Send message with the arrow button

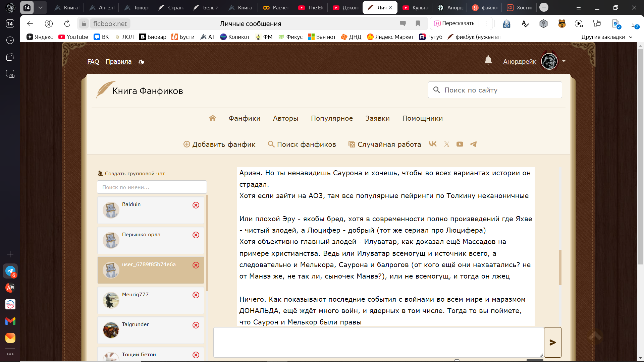point(552,342)
